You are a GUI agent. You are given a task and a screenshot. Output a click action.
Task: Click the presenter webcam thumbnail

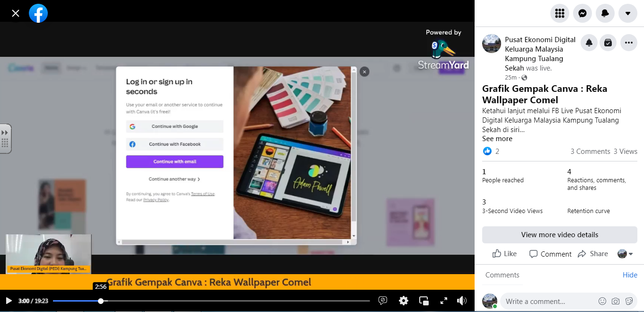[48, 254]
